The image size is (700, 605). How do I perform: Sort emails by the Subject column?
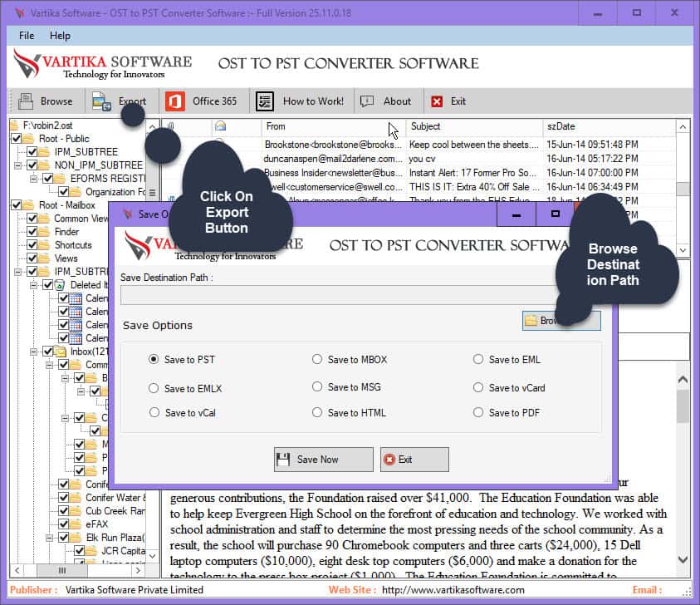[x=474, y=126]
